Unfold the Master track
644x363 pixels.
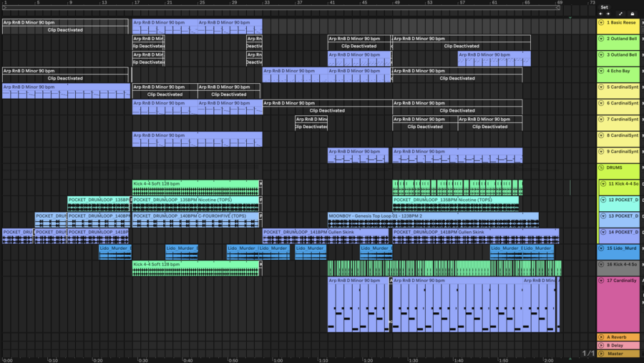[602, 354]
